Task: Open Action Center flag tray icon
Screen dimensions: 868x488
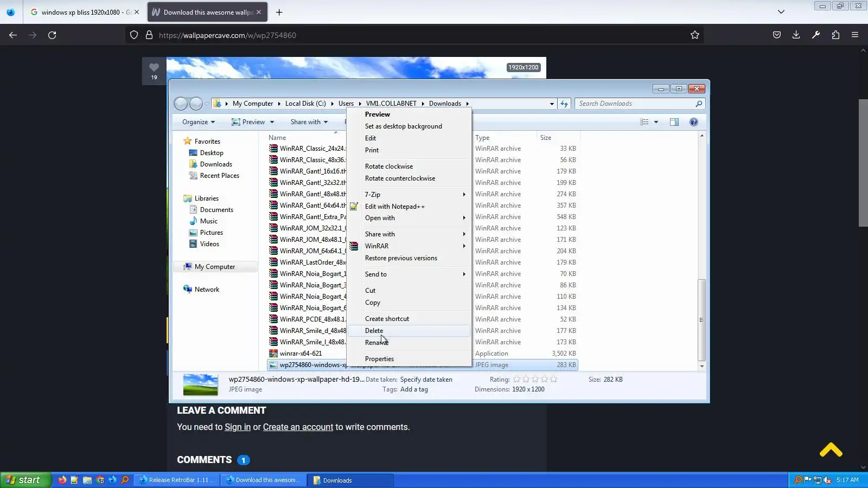Action: point(808,480)
